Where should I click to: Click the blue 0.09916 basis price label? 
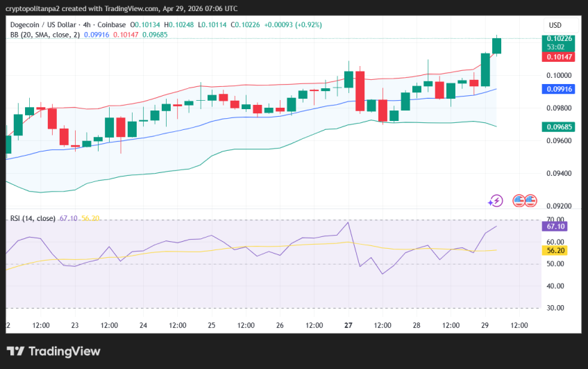560,89
